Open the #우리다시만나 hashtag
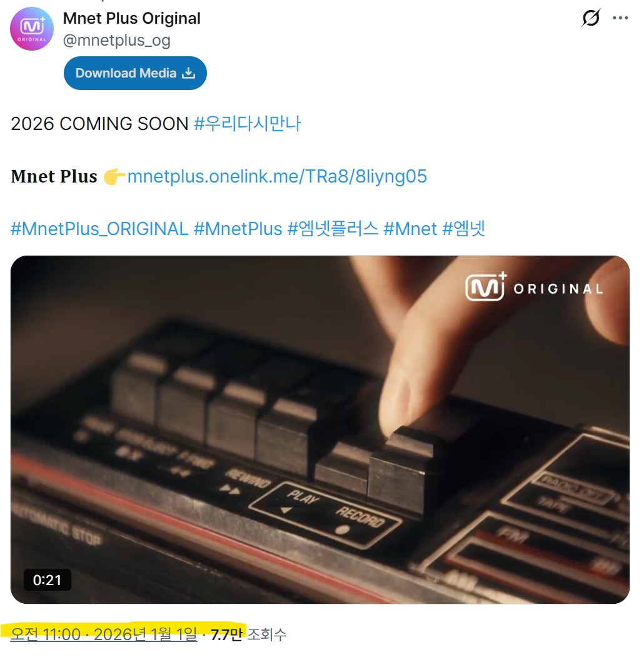The height and width of the screenshot is (657, 644). (247, 124)
